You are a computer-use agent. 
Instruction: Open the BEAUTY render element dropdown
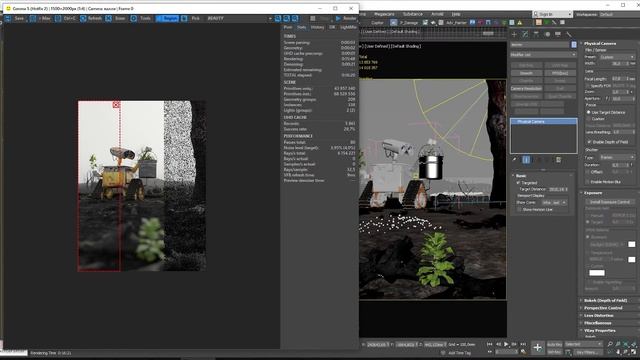tap(239, 18)
